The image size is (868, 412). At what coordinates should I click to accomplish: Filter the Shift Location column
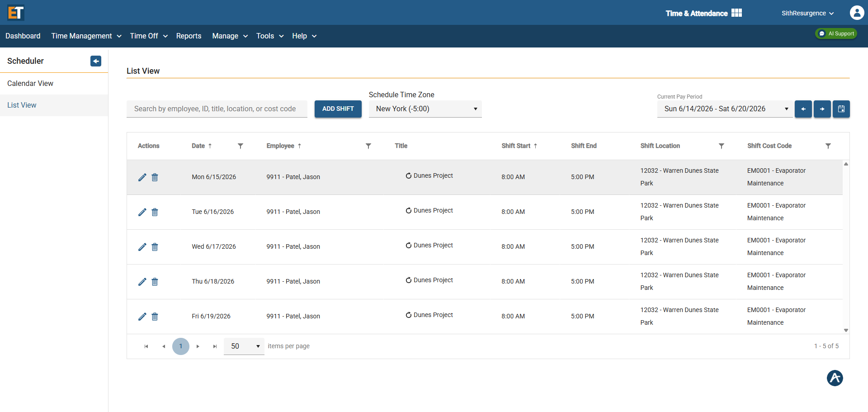point(722,146)
